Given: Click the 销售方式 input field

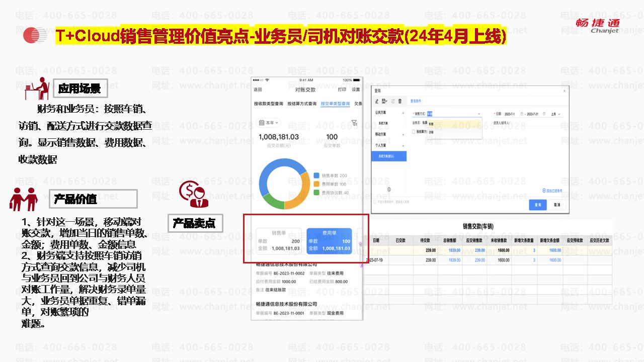Looking at the screenshot, I should click(x=454, y=114).
